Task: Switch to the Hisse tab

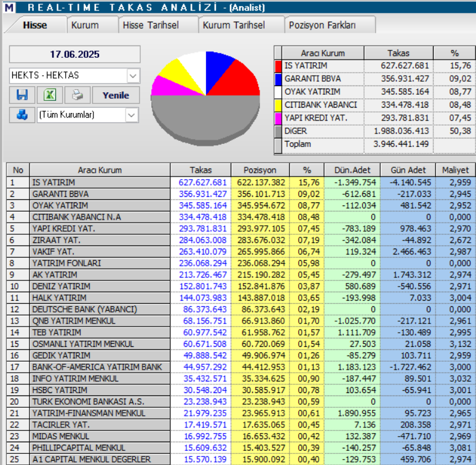Action: point(35,25)
